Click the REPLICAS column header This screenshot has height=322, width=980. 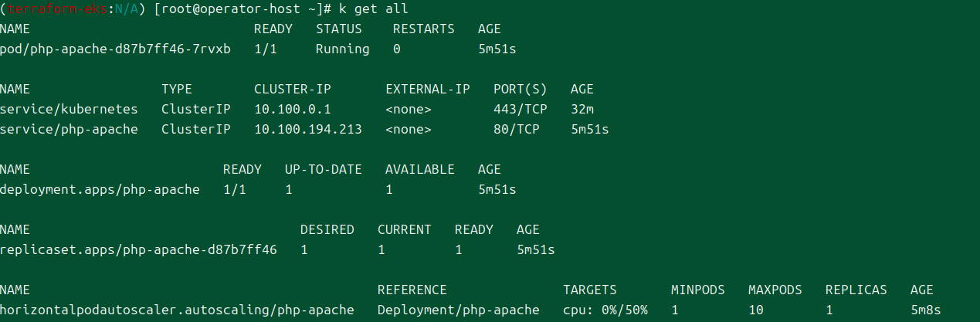coord(856,290)
